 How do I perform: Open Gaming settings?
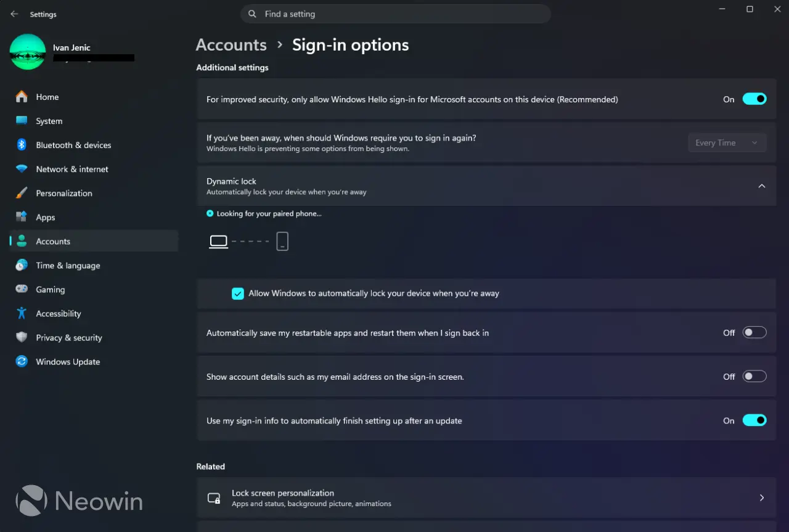[94, 289]
